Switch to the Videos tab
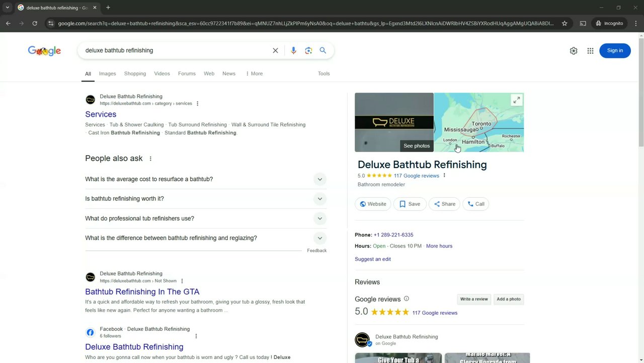 point(162,74)
